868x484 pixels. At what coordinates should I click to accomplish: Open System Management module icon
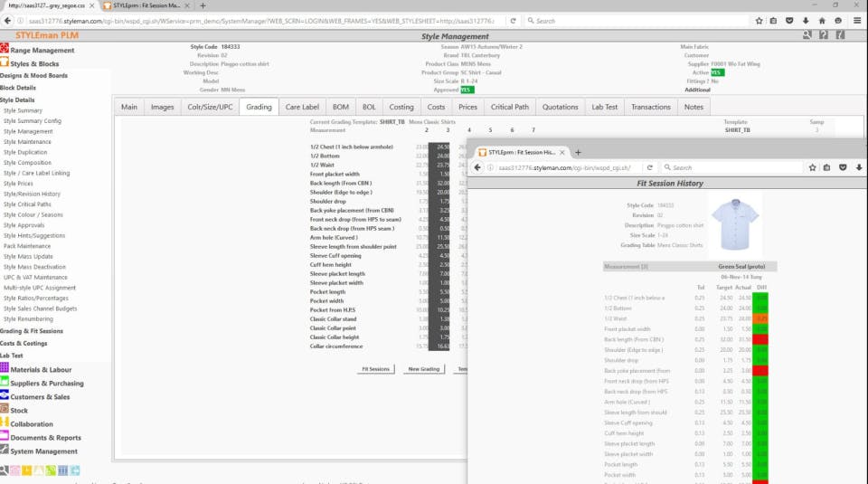click(5, 451)
